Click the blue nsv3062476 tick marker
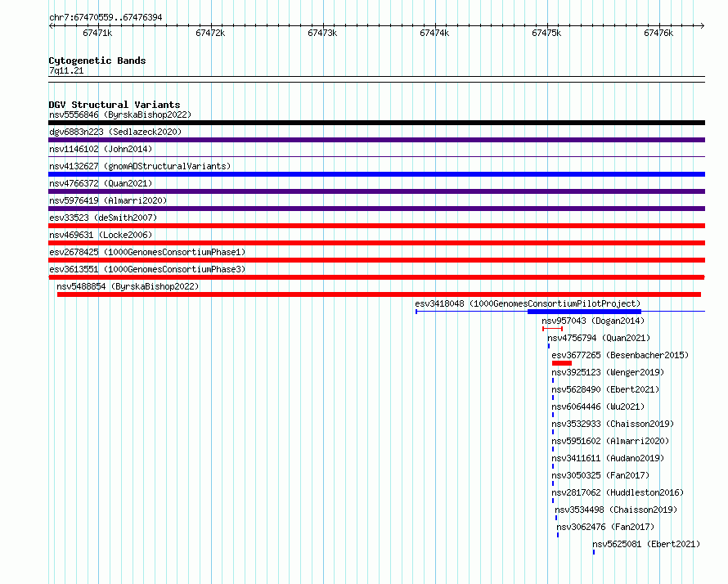The image size is (728, 584). coord(558,535)
